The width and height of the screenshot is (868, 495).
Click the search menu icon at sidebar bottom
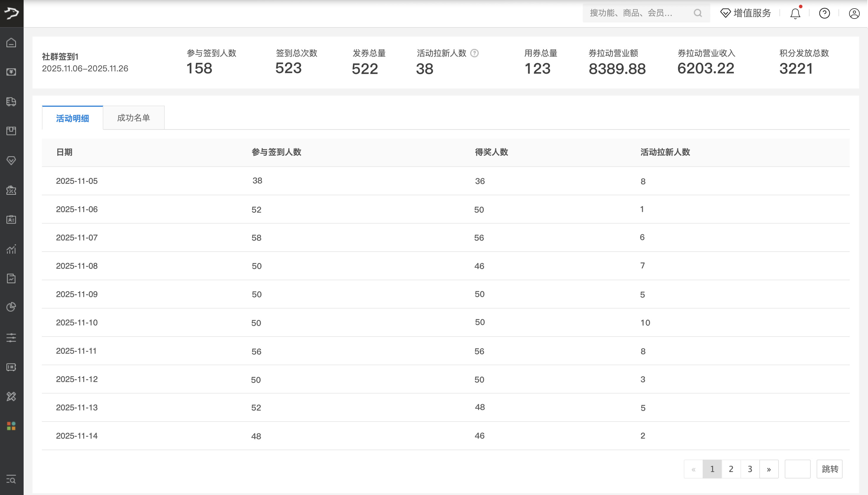(x=11, y=479)
